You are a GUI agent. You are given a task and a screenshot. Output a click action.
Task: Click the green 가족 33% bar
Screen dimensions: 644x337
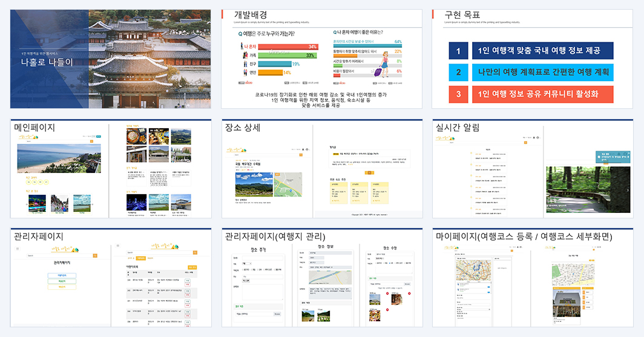coord(287,56)
